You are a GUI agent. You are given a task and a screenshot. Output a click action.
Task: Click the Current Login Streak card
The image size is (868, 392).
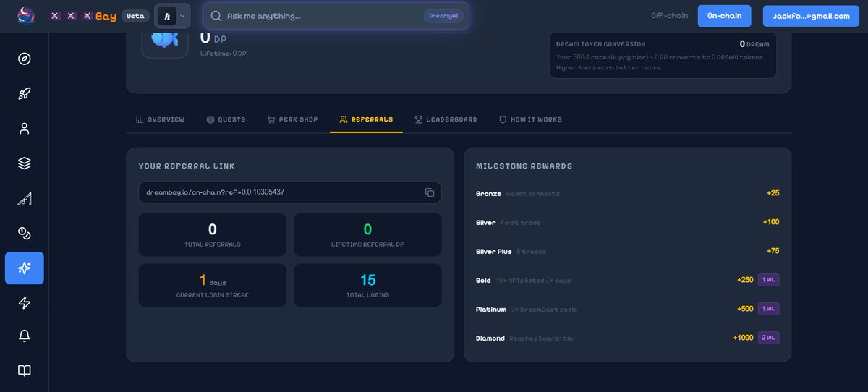213,285
